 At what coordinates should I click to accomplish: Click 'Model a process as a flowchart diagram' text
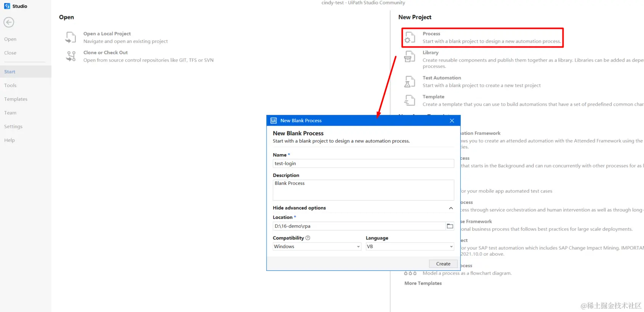tap(467, 273)
